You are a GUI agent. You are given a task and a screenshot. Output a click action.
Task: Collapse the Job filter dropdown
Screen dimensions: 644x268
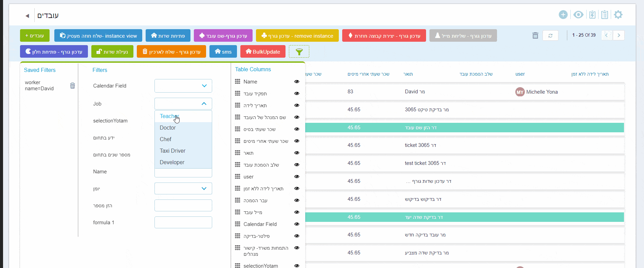pos(204,104)
